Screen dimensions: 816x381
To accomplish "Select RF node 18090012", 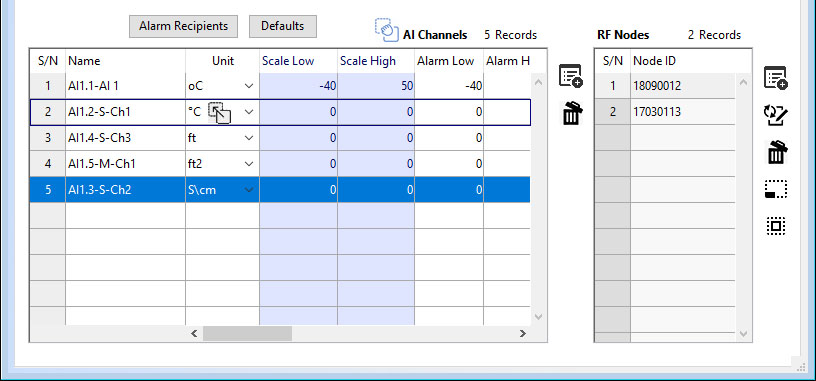I will pos(683,86).
